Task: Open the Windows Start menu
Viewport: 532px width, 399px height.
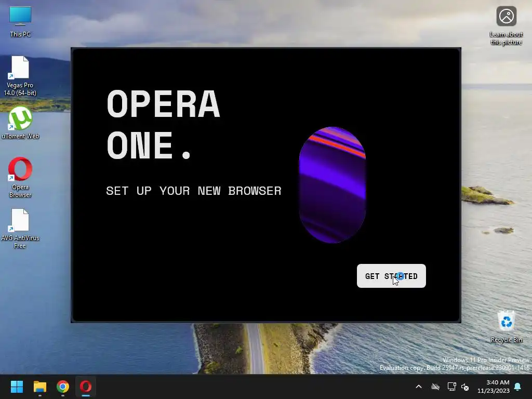Action: pos(17,387)
